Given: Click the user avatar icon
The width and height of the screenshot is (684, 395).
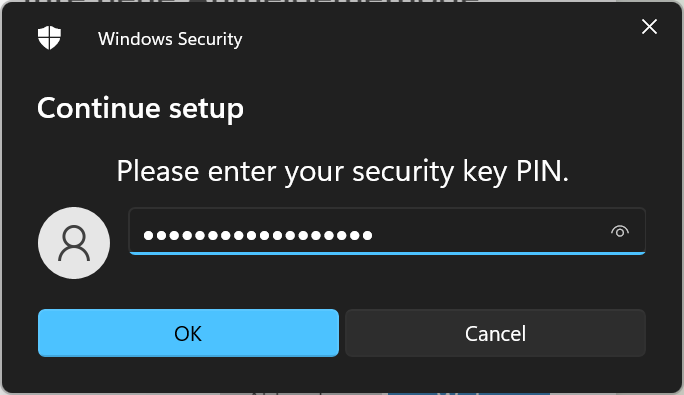Looking at the screenshot, I should coord(74,243).
